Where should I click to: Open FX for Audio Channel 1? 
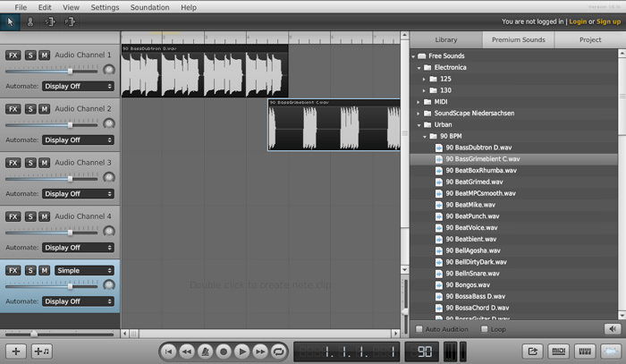(13, 55)
